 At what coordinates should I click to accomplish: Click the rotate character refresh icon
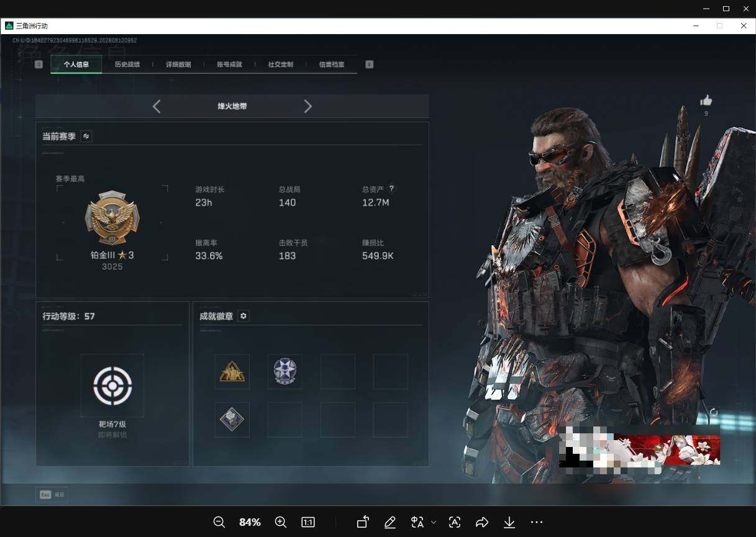(713, 412)
